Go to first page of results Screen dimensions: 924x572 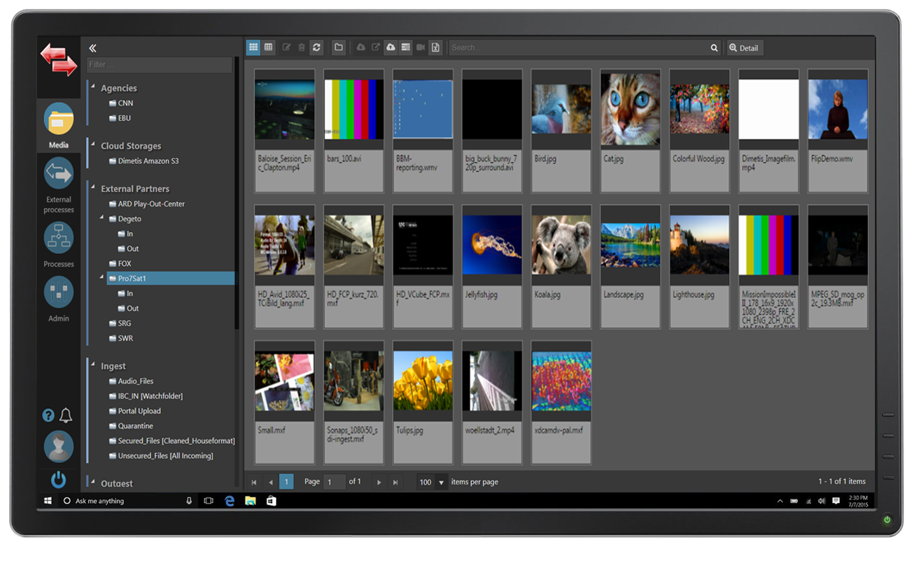(254, 482)
